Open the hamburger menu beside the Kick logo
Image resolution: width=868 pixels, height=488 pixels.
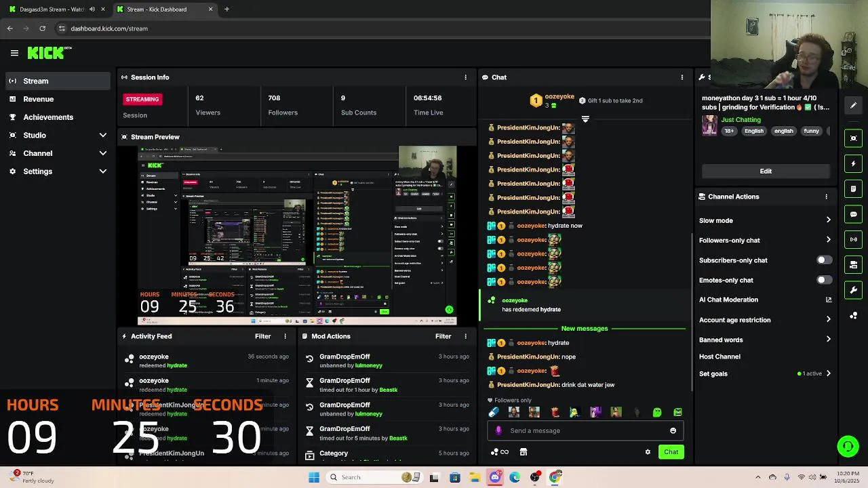point(14,53)
